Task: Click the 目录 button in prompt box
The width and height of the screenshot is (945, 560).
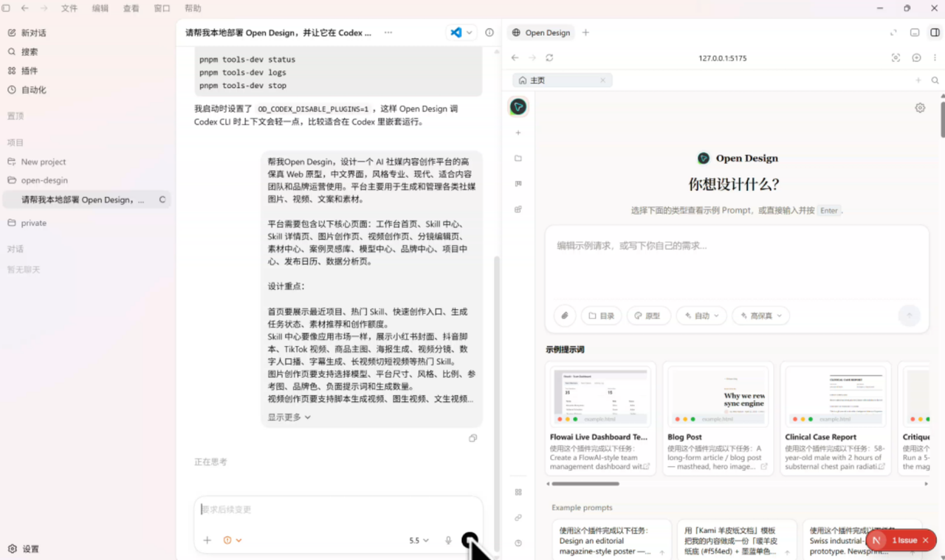Action: (x=602, y=316)
